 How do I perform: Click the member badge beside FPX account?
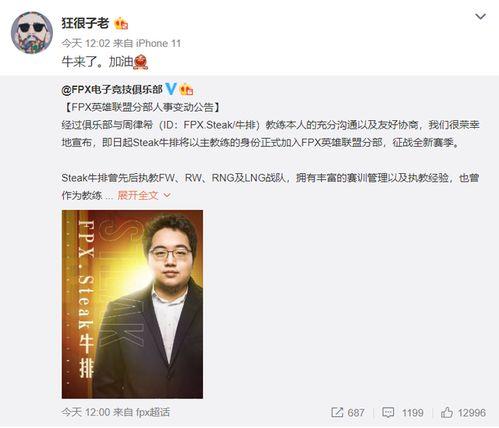point(186,89)
